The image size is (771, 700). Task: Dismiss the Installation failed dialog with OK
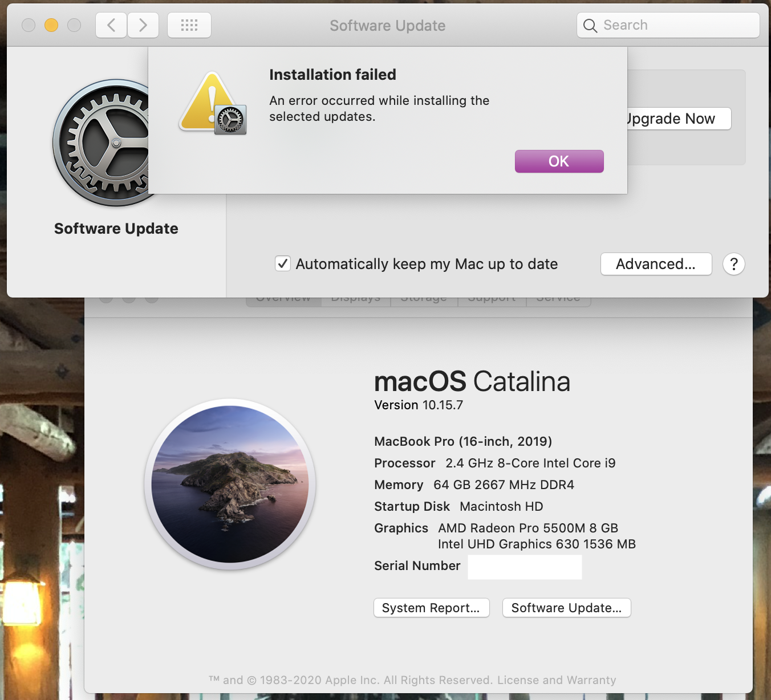[x=559, y=161]
